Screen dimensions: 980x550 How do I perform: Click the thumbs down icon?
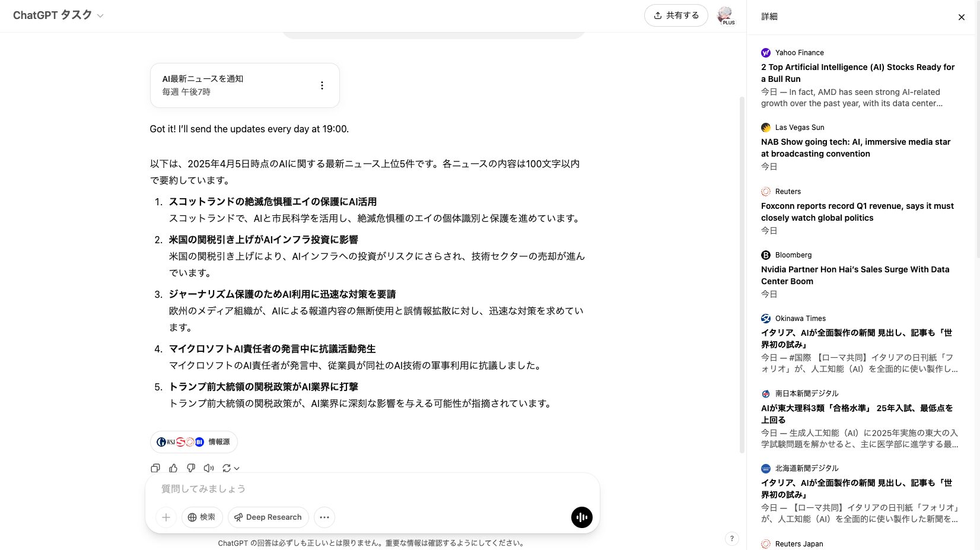coord(191,468)
